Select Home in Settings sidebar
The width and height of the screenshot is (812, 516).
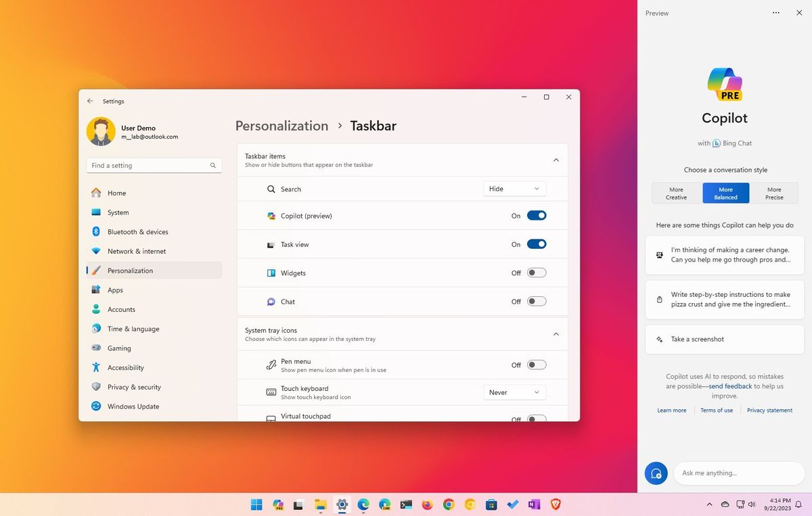[154, 193]
